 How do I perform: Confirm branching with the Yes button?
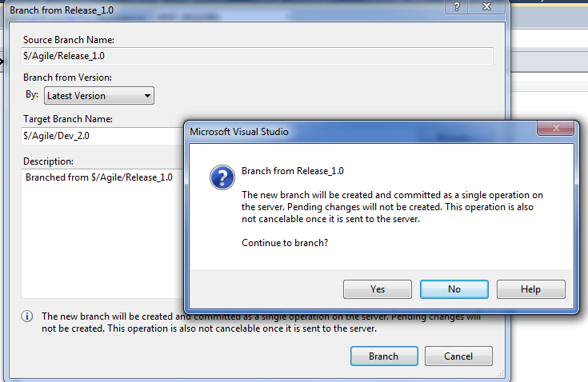pyautogui.click(x=378, y=289)
